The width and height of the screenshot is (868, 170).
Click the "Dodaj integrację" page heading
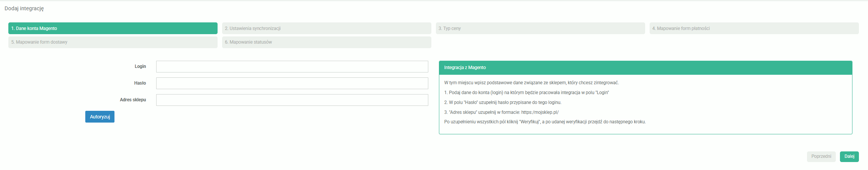(24, 8)
